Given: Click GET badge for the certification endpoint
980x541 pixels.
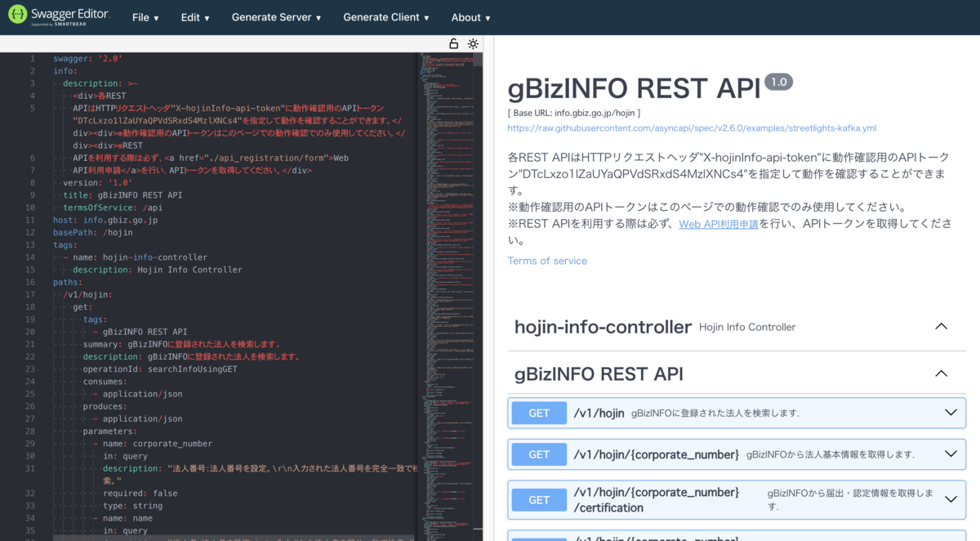Looking at the screenshot, I should coord(539,499).
